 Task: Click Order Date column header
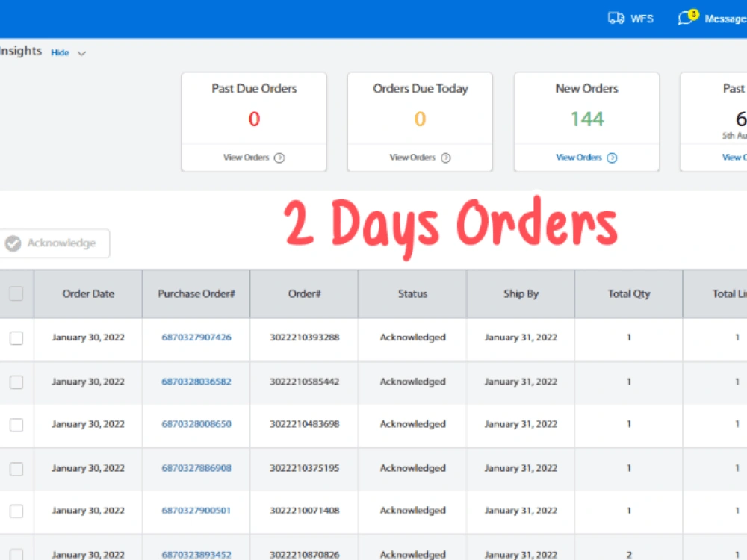coord(88,293)
